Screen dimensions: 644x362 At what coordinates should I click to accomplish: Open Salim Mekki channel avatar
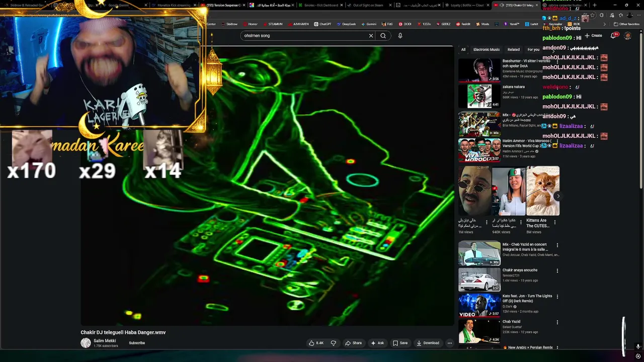86,343
